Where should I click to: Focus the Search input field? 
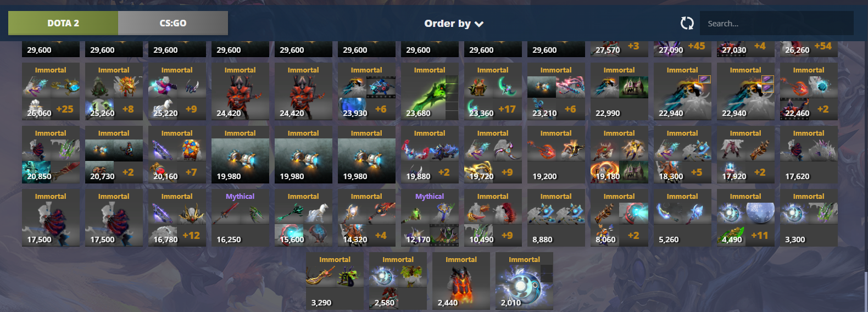point(777,23)
